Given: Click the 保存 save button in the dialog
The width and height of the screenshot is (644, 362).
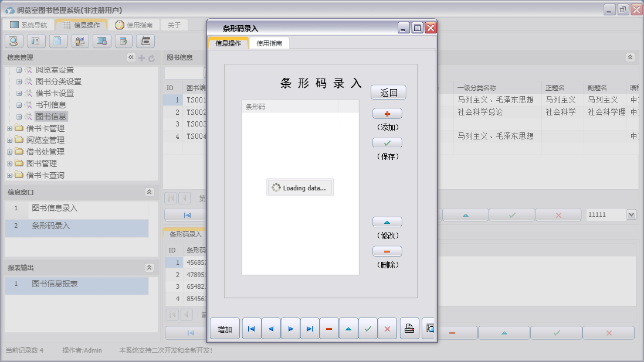Looking at the screenshot, I should 387,142.
